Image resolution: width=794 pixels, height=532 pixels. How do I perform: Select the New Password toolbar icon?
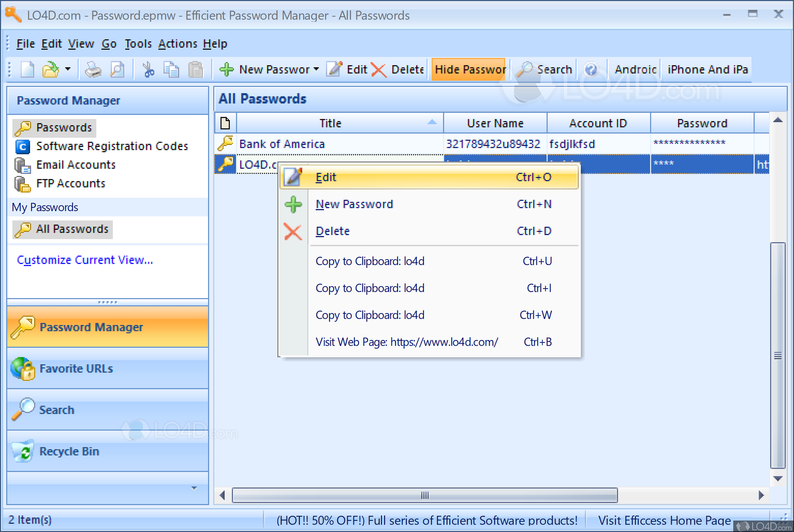(226, 69)
